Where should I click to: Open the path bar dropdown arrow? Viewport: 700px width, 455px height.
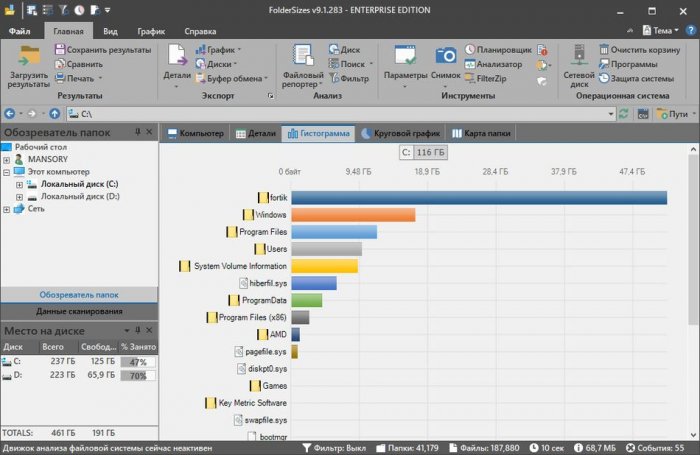click(x=610, y=114)
